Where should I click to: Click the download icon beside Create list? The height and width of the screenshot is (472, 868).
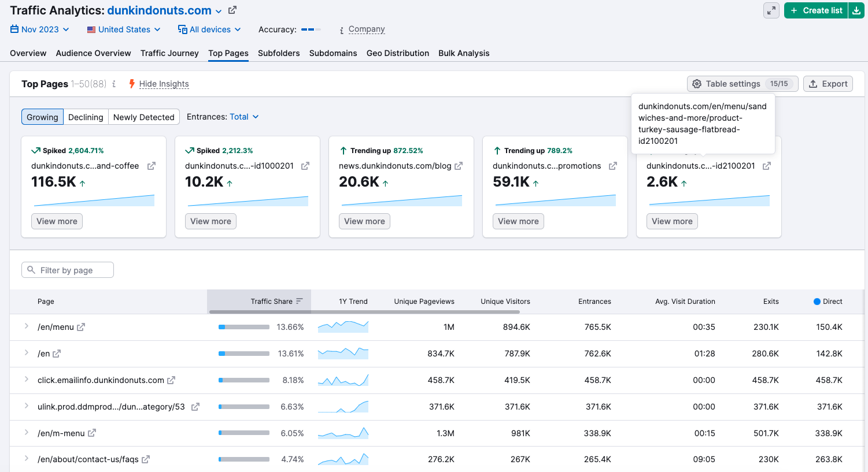click(856, 10)
